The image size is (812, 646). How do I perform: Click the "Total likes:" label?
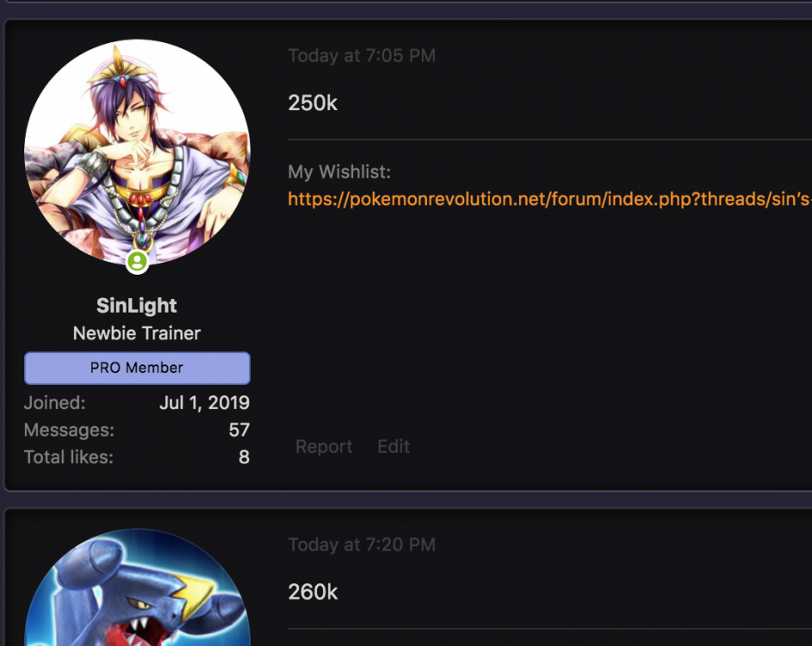[x=68, y=457]
